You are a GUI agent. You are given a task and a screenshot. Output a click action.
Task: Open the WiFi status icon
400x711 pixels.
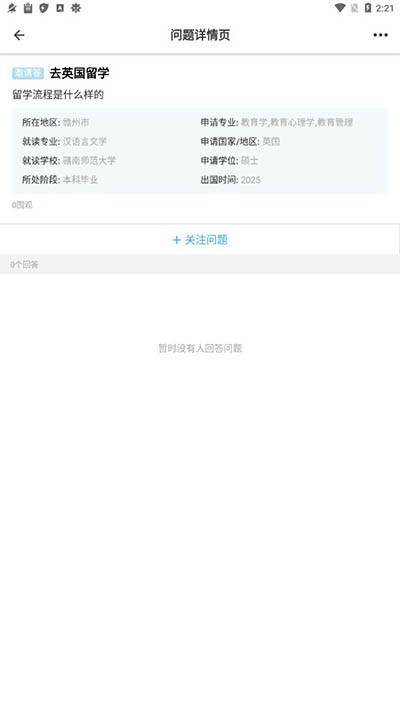click(x=340, y=8)
